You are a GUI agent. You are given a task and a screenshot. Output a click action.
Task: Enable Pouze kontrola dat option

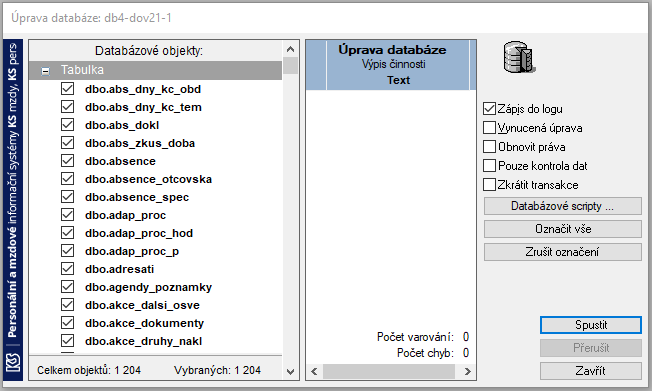(x=489, y=166)
